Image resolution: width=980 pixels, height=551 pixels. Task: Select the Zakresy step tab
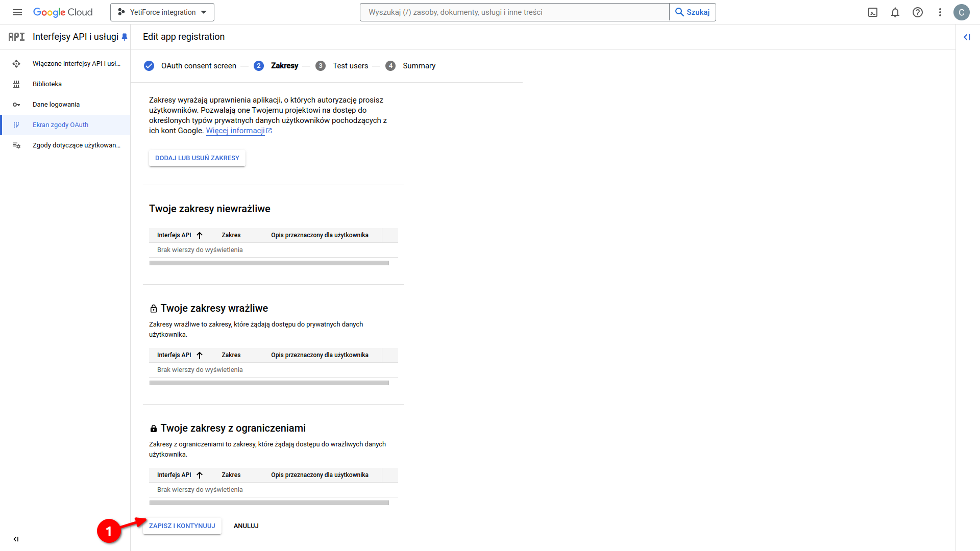pos(284,65)
